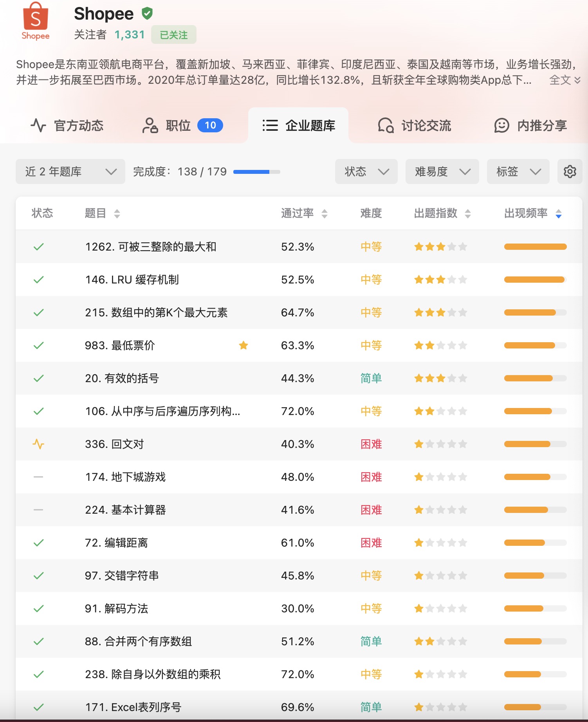The width and height of the screenshot is (588, 722).
Task: Click the green verified shield badge
Action: (147, 14)
